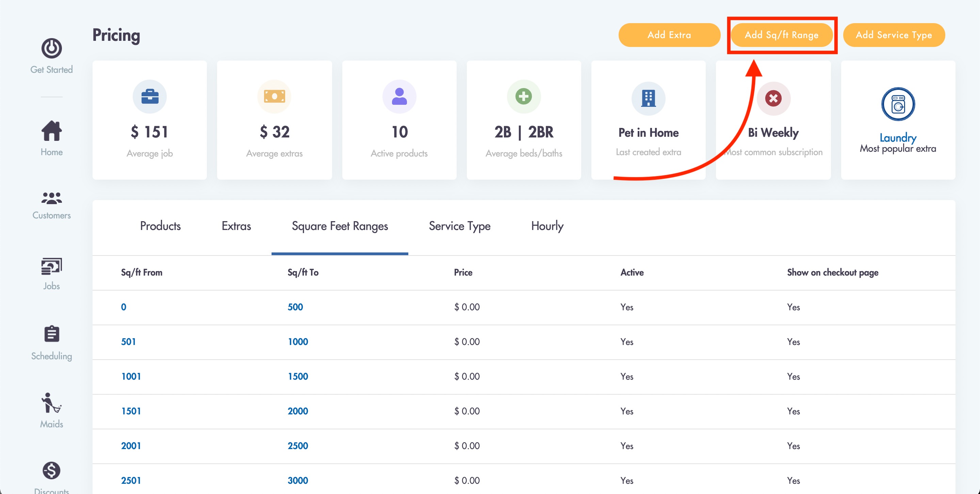Open the range starting at 1501
The width and height of the screenshot is (980, 494).
click(131, 411)
